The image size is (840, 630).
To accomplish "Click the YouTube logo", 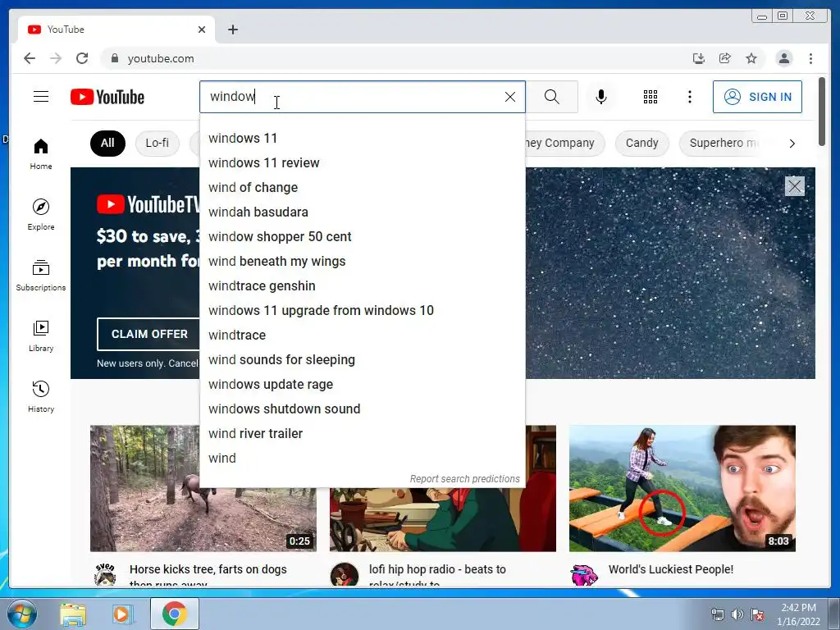I will click(107, 97).
